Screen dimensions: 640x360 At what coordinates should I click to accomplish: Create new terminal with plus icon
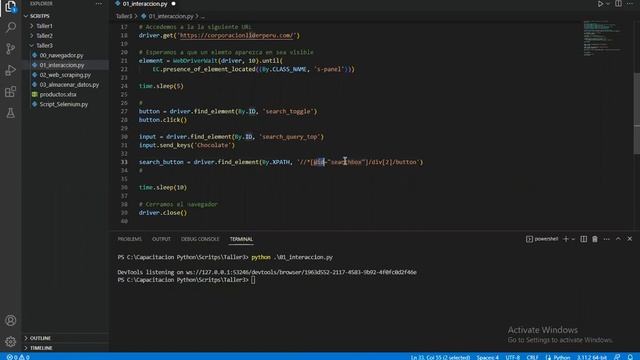[566, 239]
